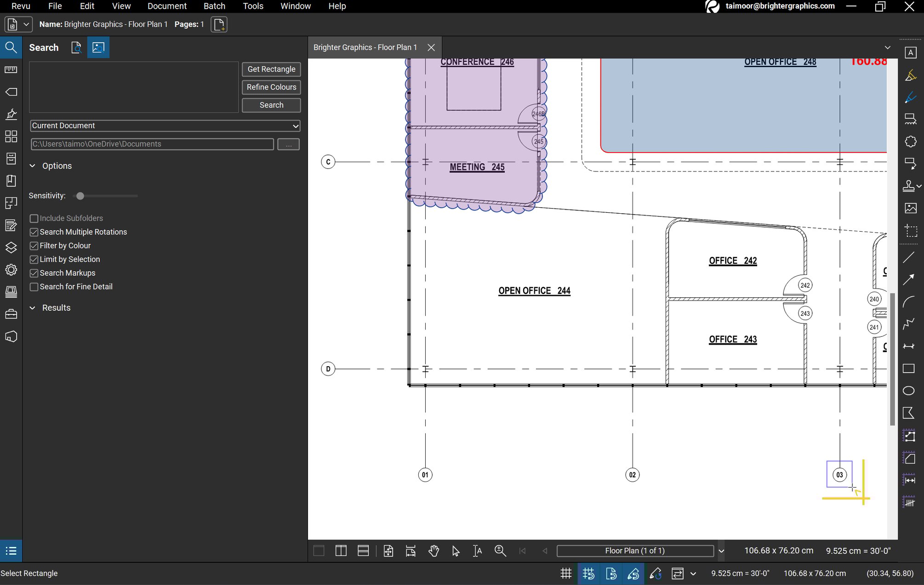Open the Batch menu
The width and height of the screenshot is (924, 585).
214,6
